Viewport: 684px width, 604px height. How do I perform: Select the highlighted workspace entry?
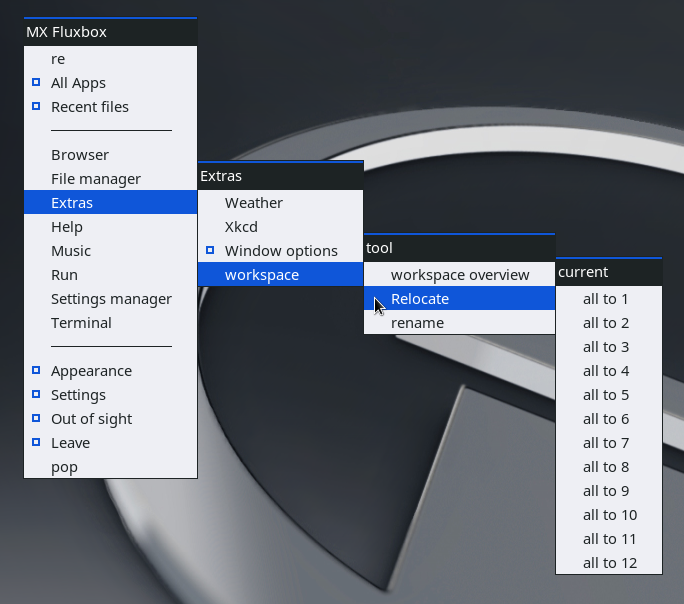coord(280,274)
